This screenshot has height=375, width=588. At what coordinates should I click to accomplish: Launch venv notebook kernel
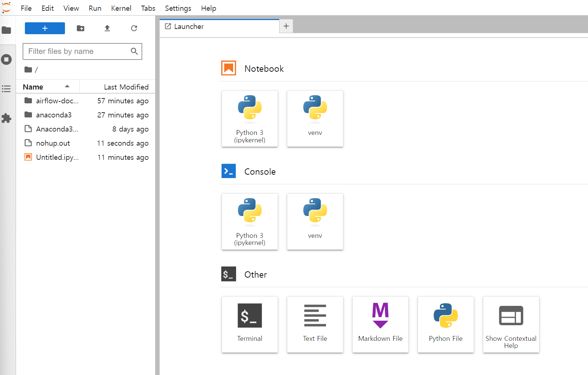point(315,119)
